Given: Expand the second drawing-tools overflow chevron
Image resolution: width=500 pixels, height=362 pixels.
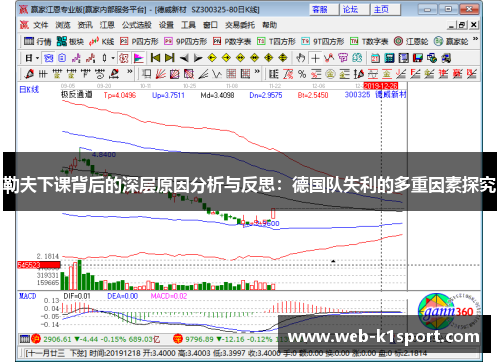Looking at the screenshot, I should [x=257, y=72].
